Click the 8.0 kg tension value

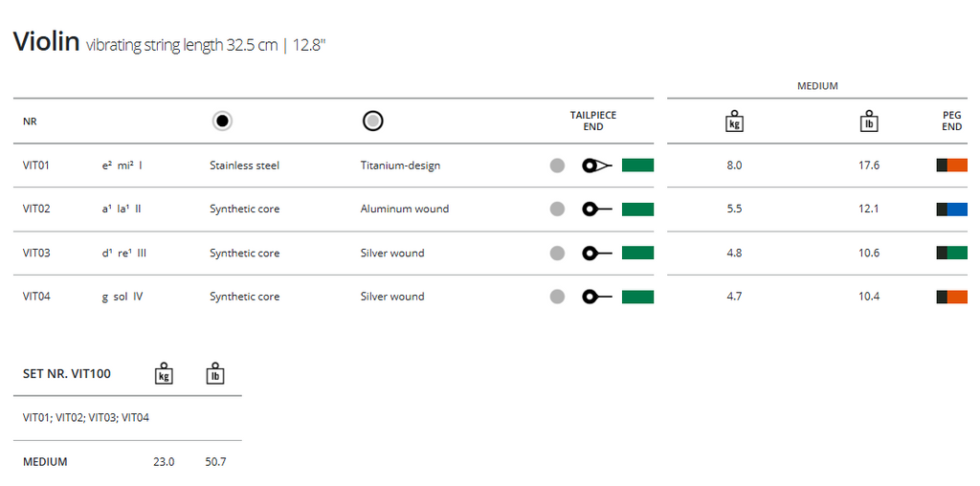[x=734, y=166]
